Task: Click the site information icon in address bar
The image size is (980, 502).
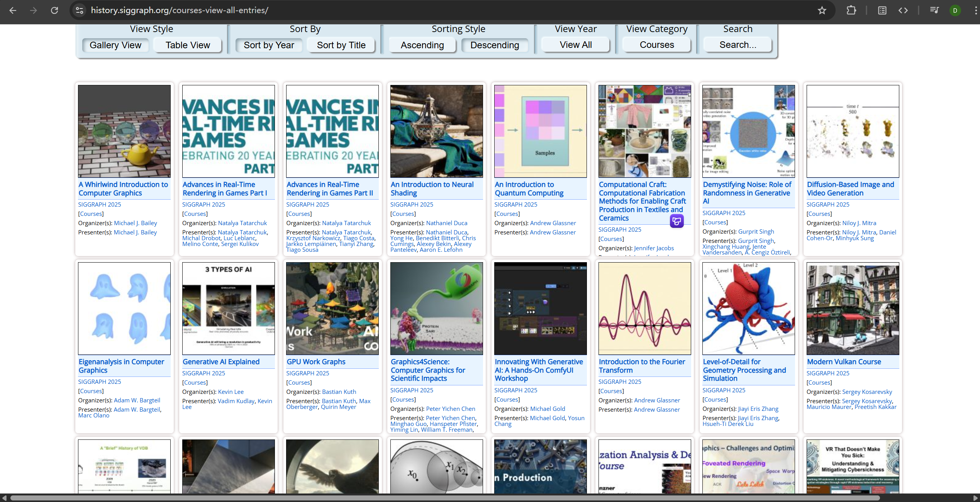Action: [x=80, y=10]
